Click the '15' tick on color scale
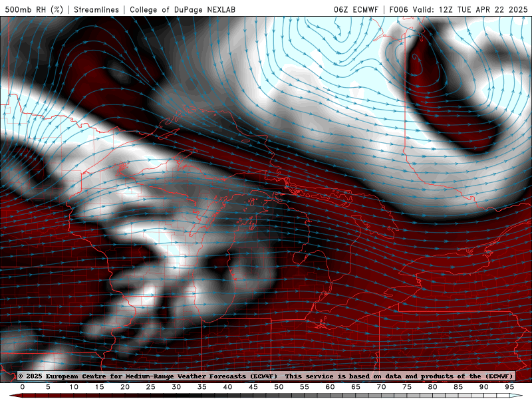Screen dimensions: 532x399 99,387
